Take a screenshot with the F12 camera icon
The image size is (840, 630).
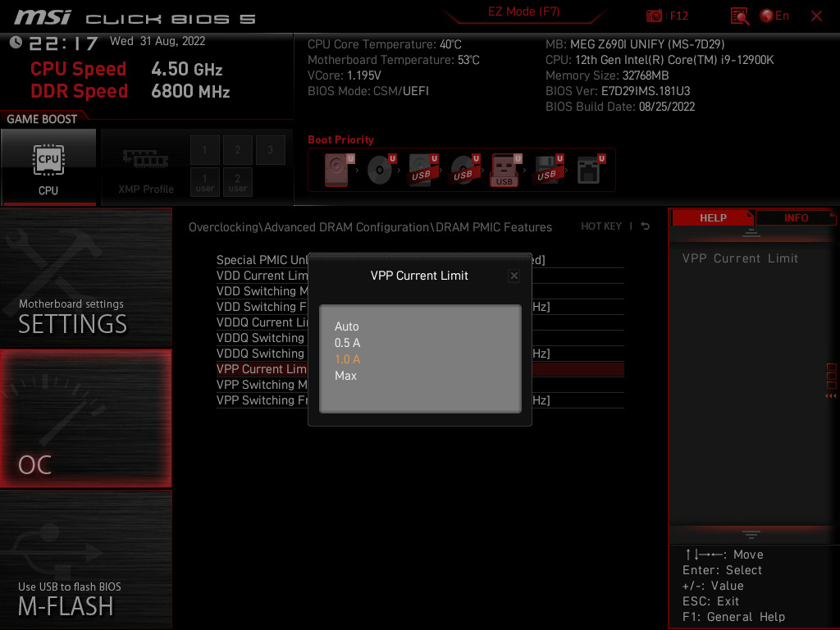(654, 16)
